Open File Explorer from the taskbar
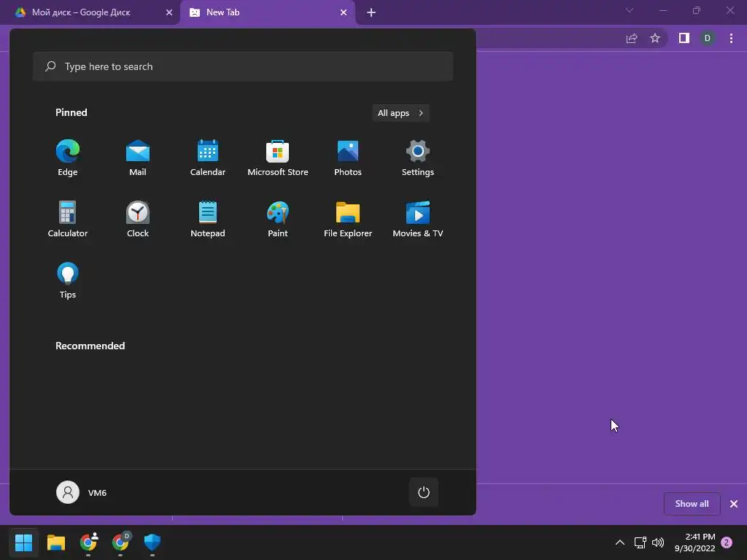This screenshot has height=560, width=747. [x=56, y=542]
